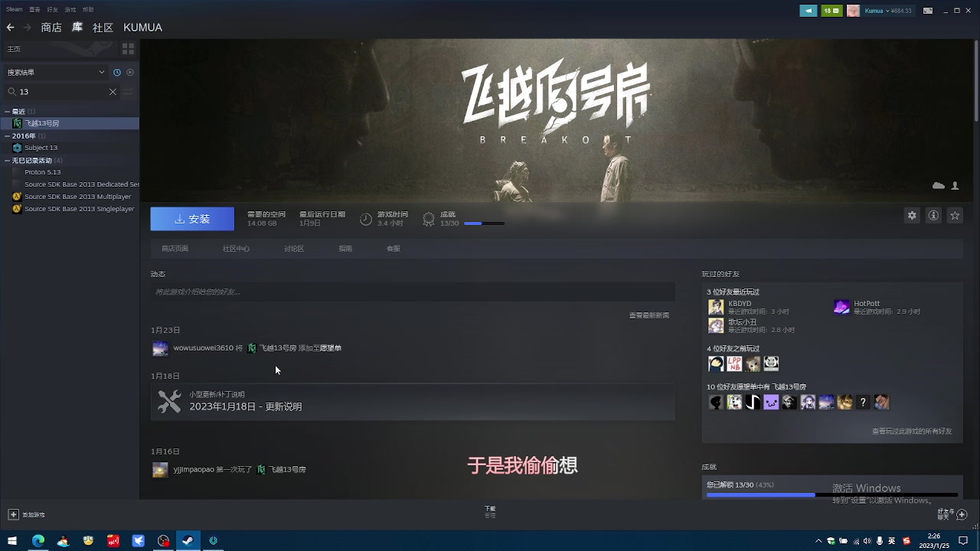Select Proton 5.13 in library list
The width and height of the screenshot is (980, 551).
tap(70, 172)
